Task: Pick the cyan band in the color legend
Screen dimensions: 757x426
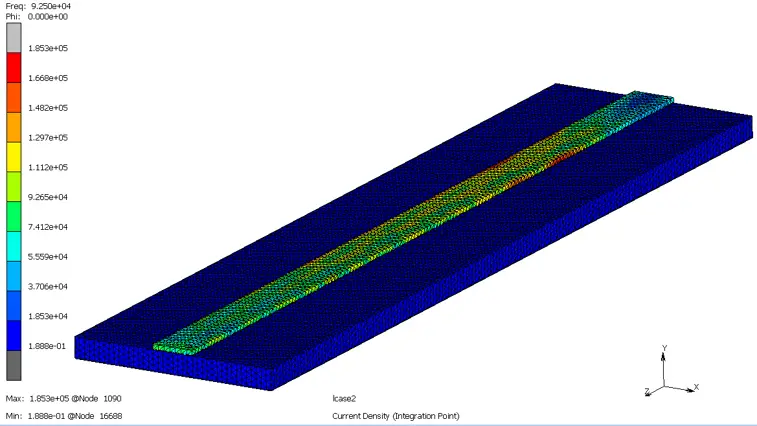Action: point(13,245)
